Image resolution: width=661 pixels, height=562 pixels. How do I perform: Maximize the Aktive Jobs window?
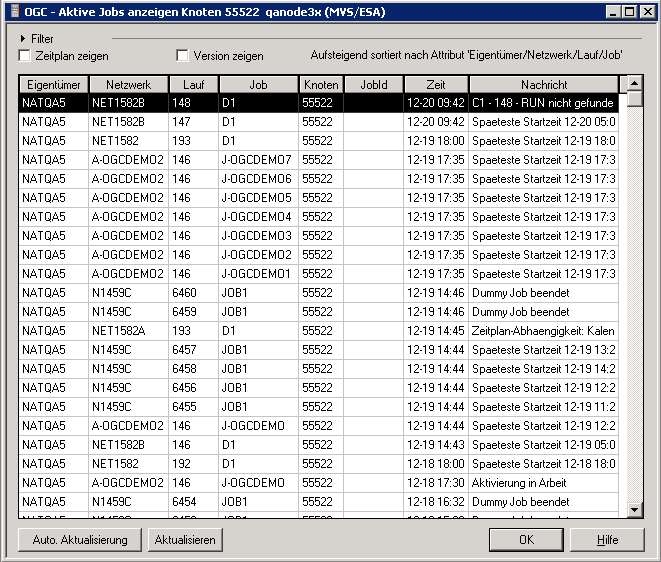[x=628, y=12]
